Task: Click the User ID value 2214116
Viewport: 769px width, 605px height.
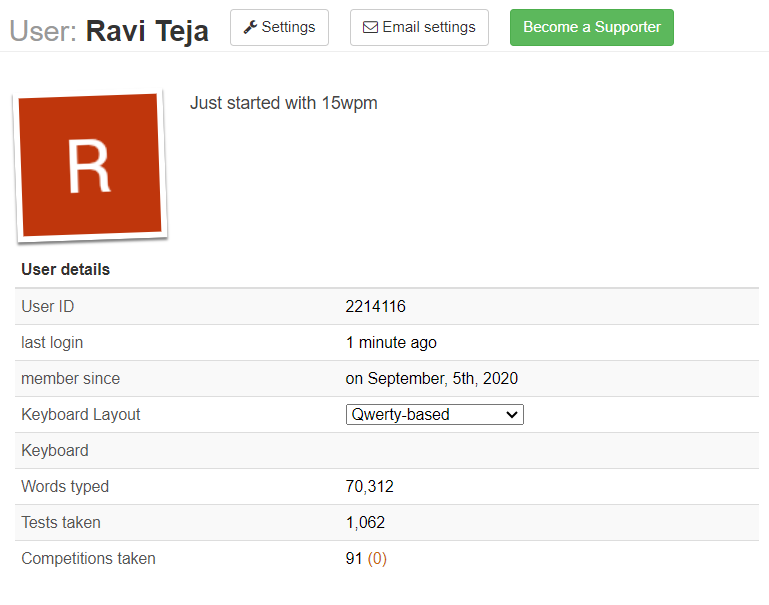Action: (x=375, y=306)
